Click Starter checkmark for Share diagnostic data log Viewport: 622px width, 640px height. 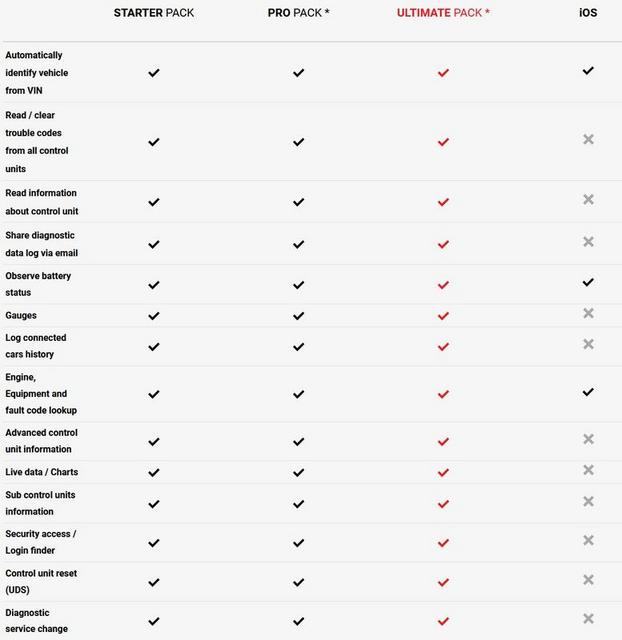pos(154,244)
